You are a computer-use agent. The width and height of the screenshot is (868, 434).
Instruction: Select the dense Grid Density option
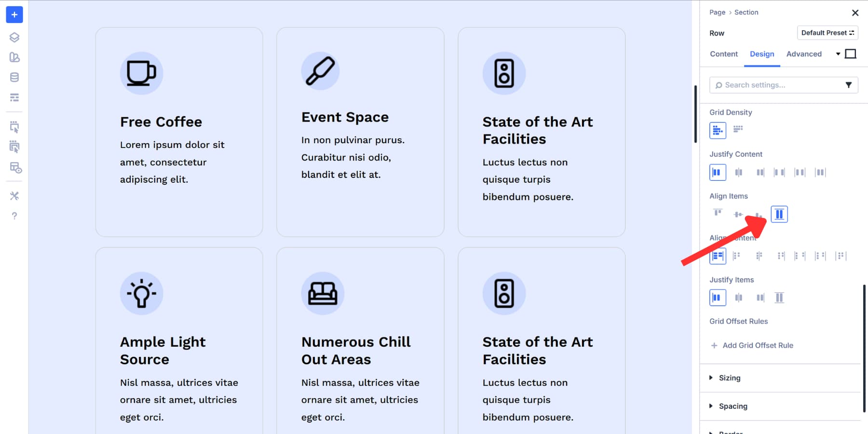738,130
